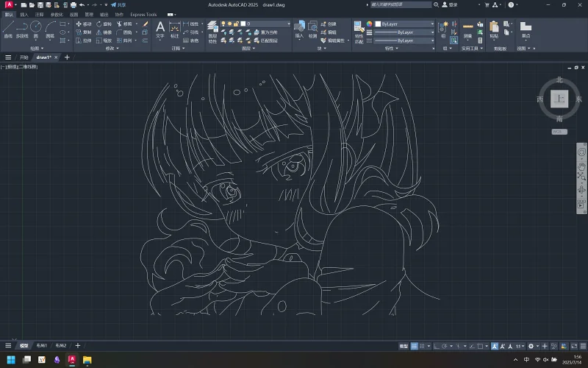The height and width of the screenshot is (368, 588).
Task: Open the Express Tools ribbon tab
Action: 143,15
